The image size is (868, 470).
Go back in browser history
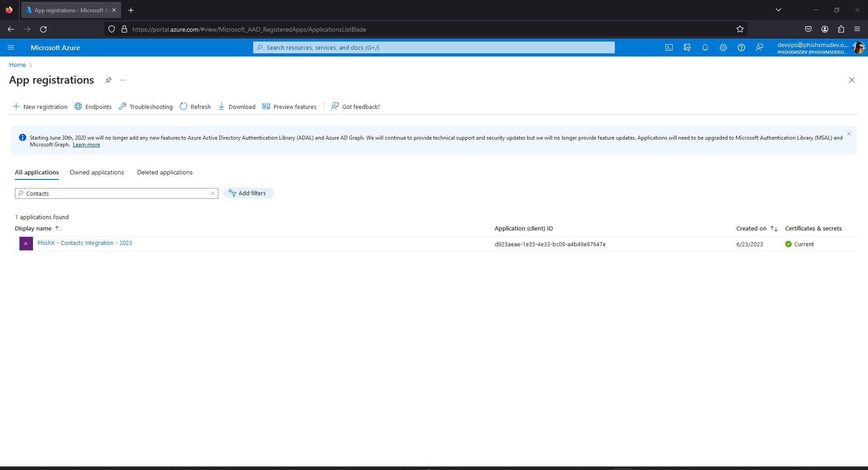coord(11,29)
